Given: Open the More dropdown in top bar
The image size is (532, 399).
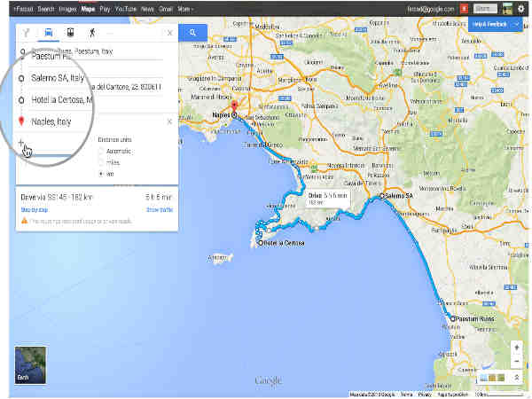Looking at the screenshot, I should tap(184, 7).
